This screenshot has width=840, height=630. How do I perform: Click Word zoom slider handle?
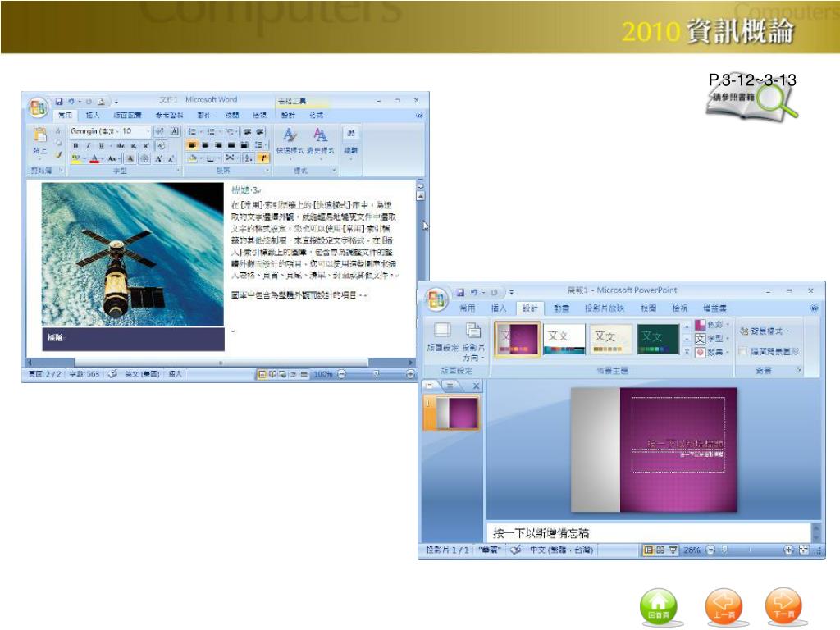click(x=376, y=374)
